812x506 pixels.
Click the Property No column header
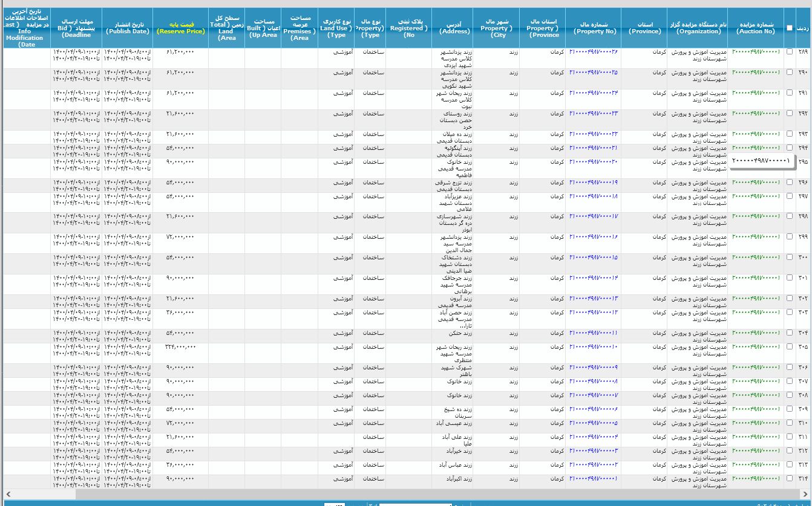tap(595, 28)
